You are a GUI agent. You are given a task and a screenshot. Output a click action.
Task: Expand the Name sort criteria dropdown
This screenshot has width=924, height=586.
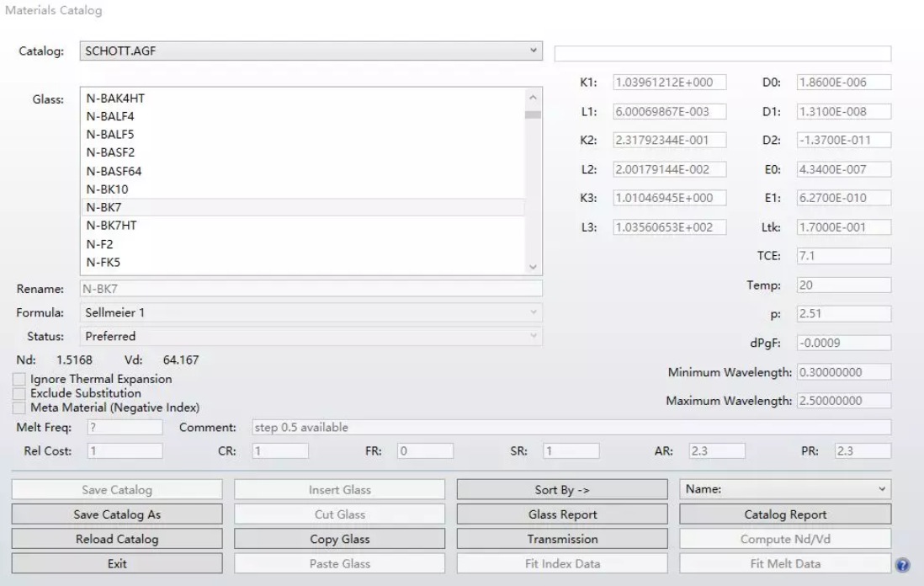pyautogui.click(x=784, y=489)
